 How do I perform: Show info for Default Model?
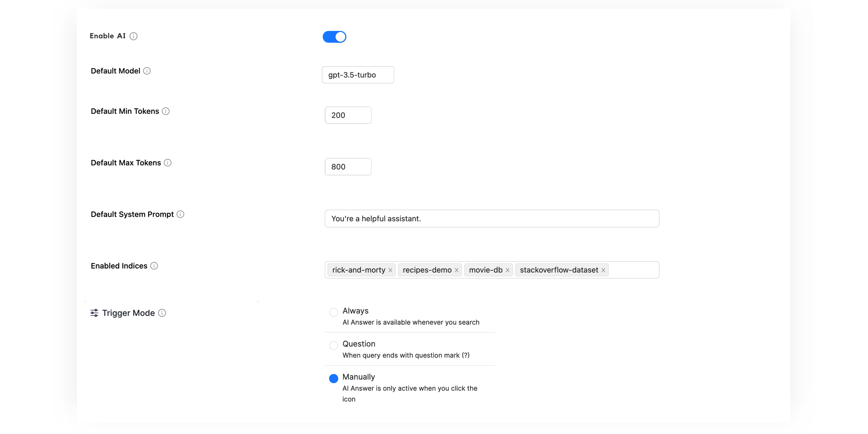147,71
